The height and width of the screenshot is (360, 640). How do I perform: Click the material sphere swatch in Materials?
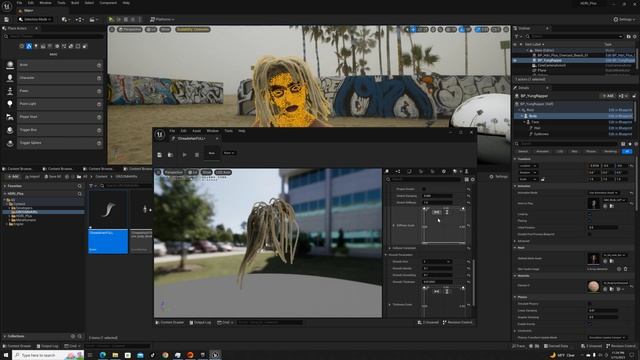click(593, 287)
